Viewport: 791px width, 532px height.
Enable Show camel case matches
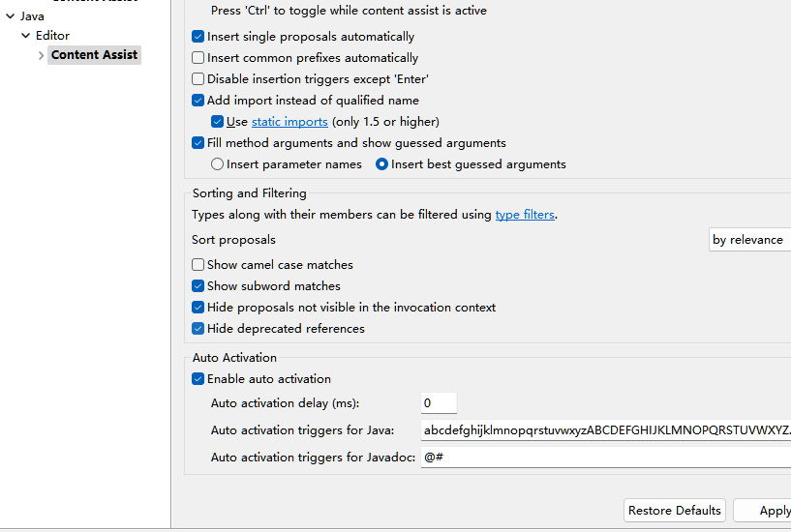point(198,265)
